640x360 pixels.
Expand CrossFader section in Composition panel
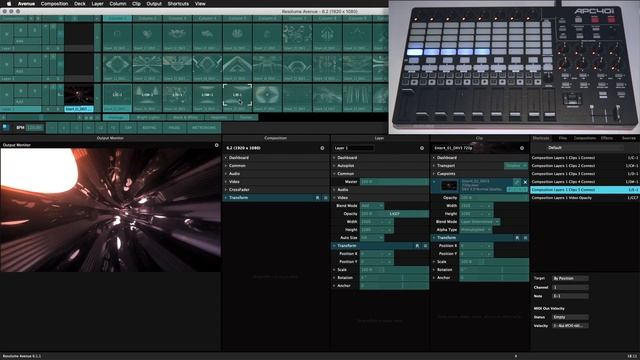click(276, 190)
